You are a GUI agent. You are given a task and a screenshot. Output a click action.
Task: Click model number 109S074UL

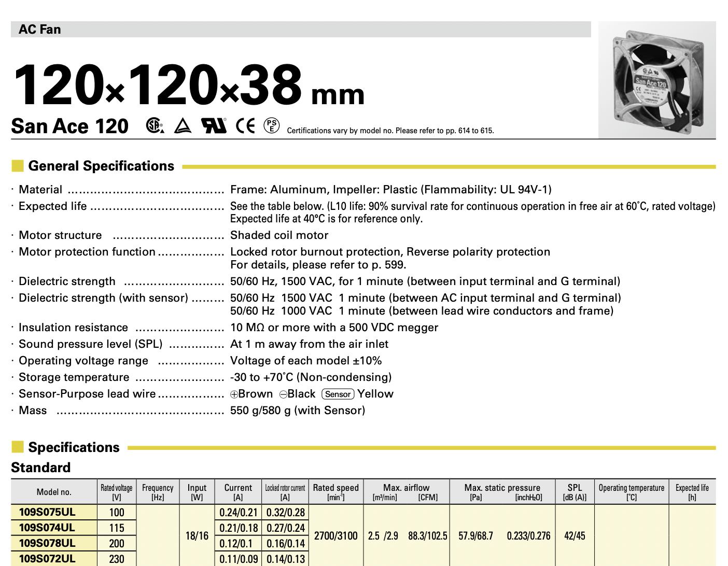click(47, 528)
